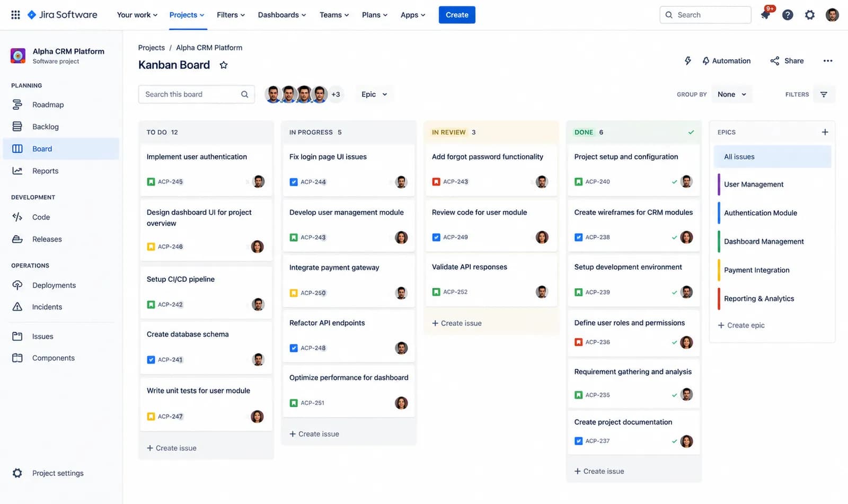Click Create issue in To Do column
This screenshot has width=848, height=504.
click(x=172, y=448)
